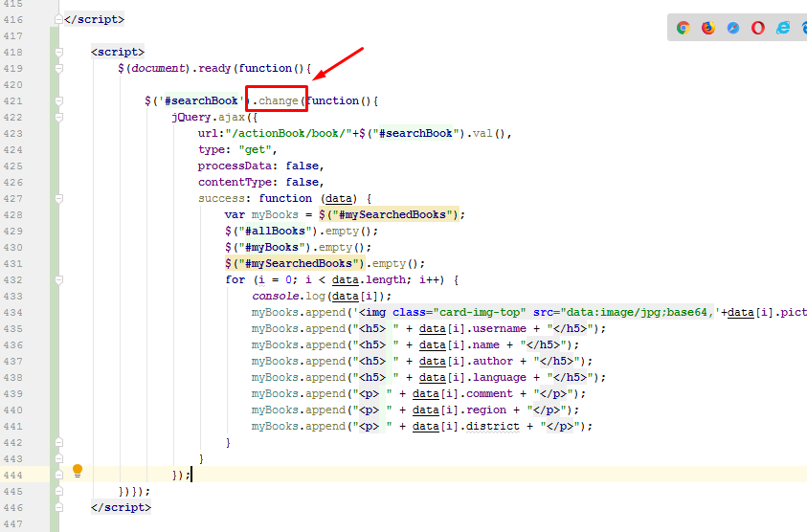Screen dimensions: 807x532
Task: Click fold end marker at line 443
Action: [59, 459]
